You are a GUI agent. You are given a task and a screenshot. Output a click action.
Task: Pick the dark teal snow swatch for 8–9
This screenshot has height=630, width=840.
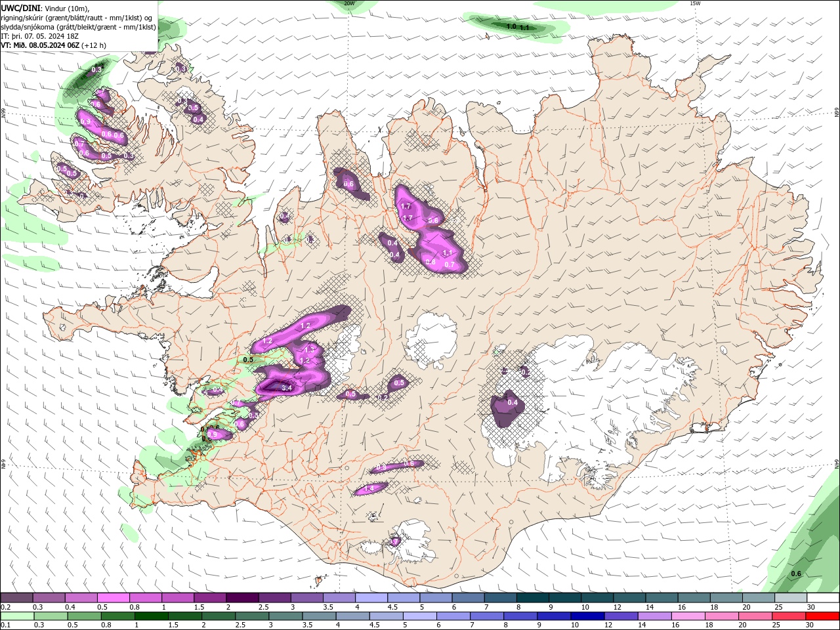click(533, 598)
